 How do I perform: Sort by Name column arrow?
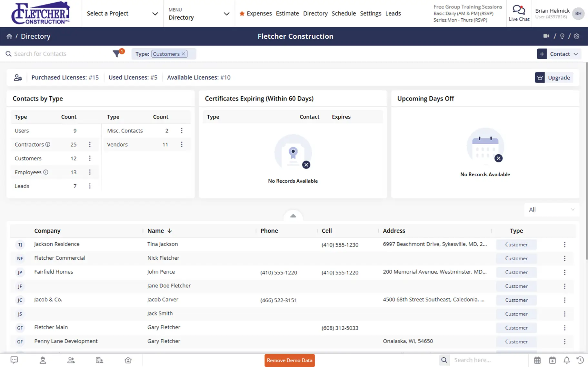(x=170, y=231)
